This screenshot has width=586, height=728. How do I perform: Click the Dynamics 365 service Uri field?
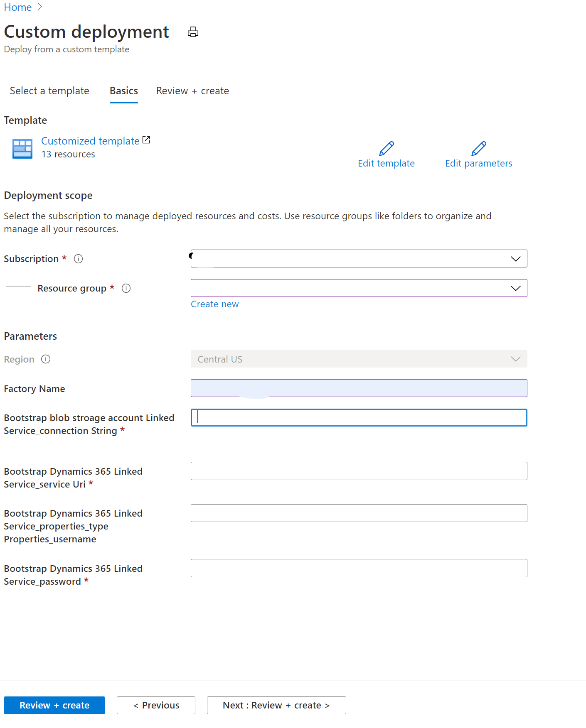(359, 471)
